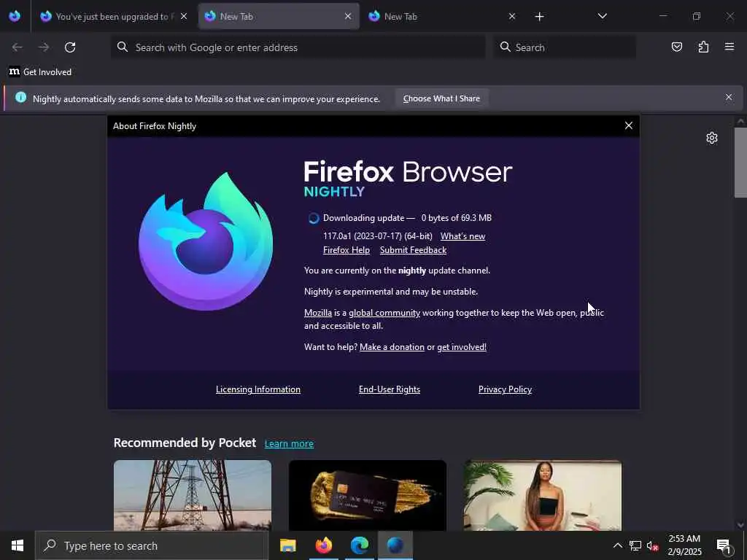747x560 pixels.
Task: Show hidden system tray icons
Action: (x=617, y=545)
